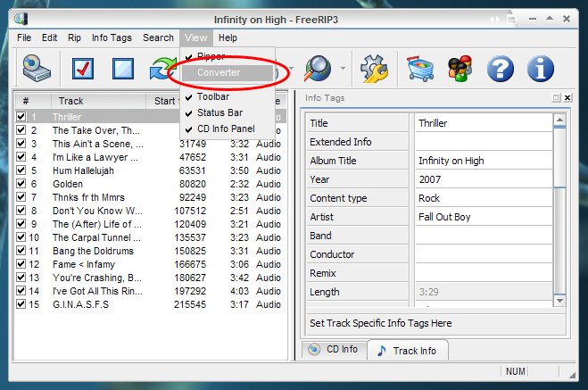
Task: Open the Rip menu
Action: coord(74,37)
